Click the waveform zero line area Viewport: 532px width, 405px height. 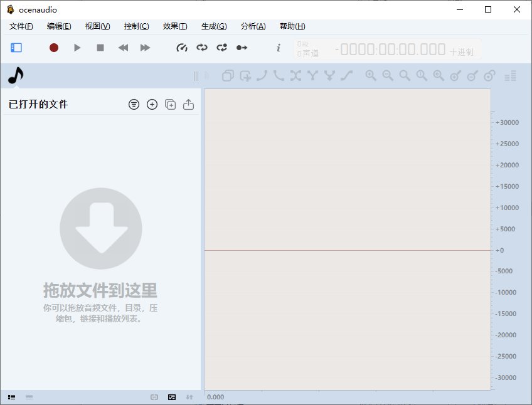[348, 250]
